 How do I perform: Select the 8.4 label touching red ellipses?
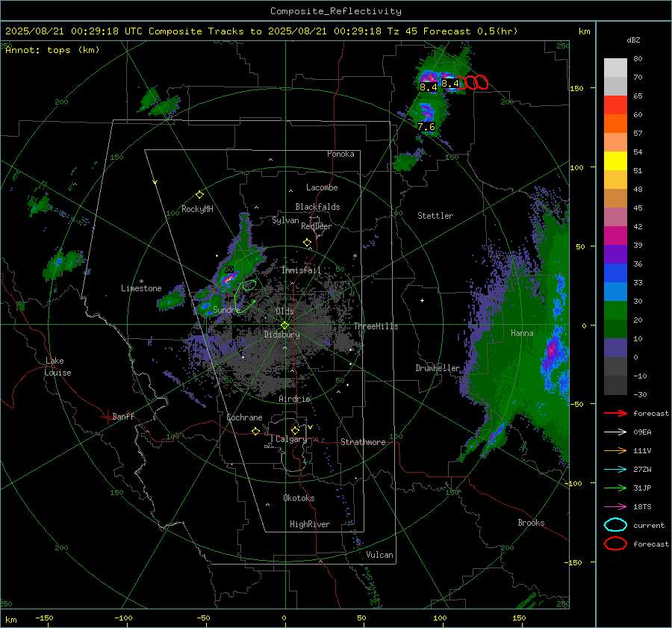[450, 84]
